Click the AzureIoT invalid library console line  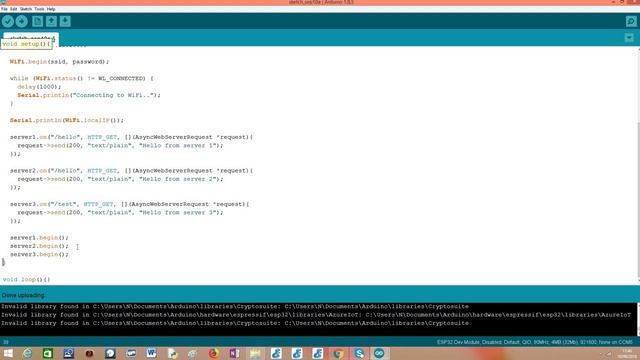316,315
